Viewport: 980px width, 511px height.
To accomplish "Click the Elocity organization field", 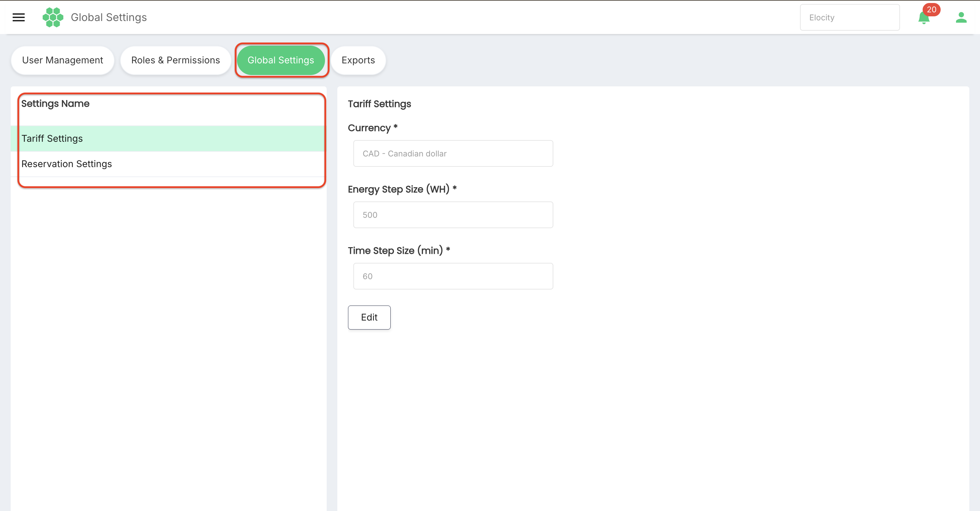I will tap(850, 18).
